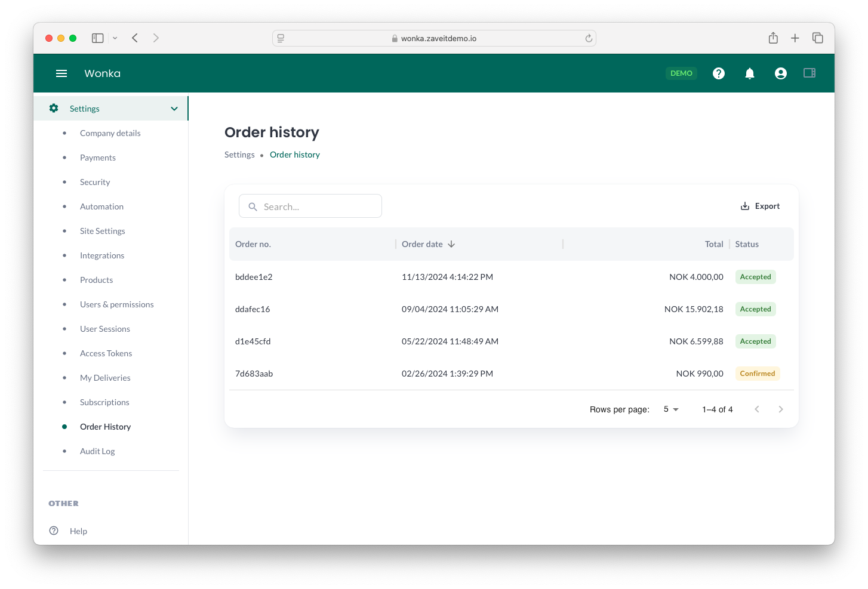Go to the next page arrow
The image size is (868, 589).
781,409
